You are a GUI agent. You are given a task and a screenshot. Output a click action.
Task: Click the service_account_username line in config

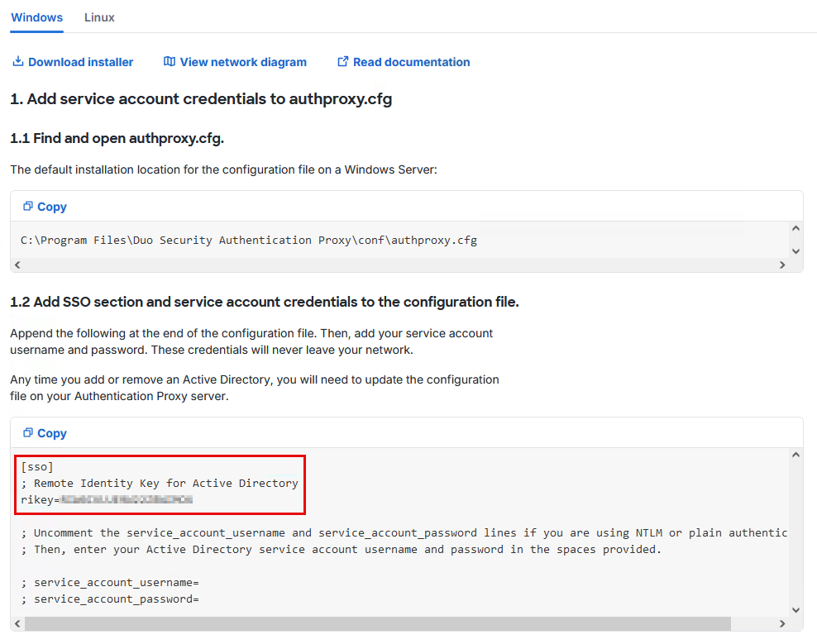click(x=110, y=582)
